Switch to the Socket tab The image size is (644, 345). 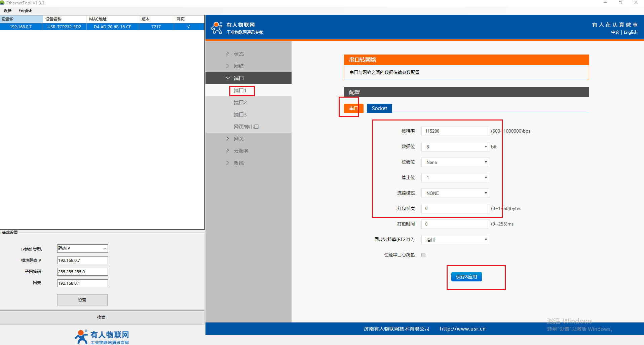(x=379, y=108)
